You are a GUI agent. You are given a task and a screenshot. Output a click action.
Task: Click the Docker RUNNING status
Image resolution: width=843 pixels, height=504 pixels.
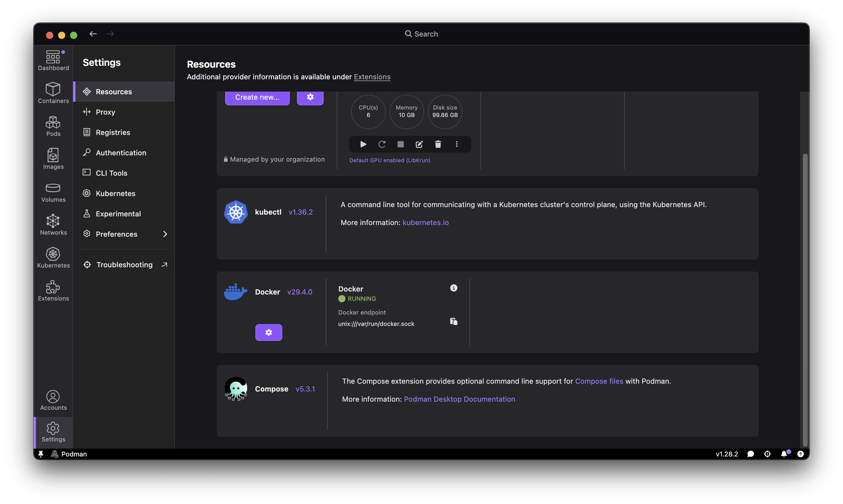click(357, 298)
